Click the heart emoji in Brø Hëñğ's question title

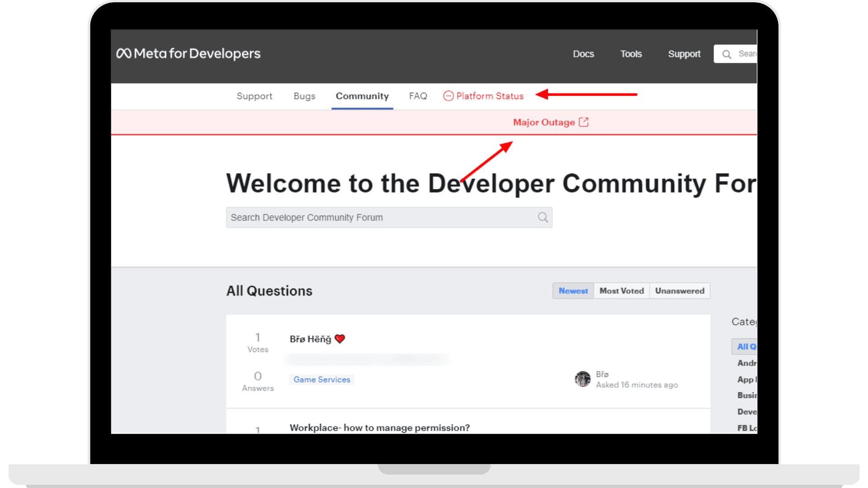click(x=340, y=338)
